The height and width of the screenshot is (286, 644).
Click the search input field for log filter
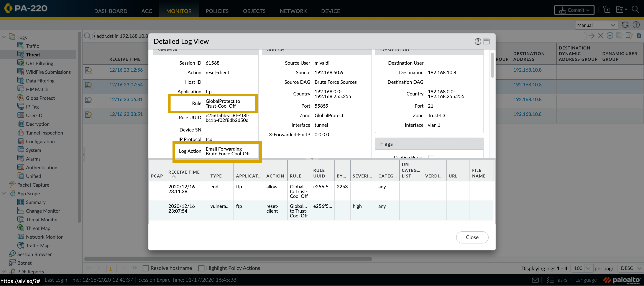(x=119, y=37)
